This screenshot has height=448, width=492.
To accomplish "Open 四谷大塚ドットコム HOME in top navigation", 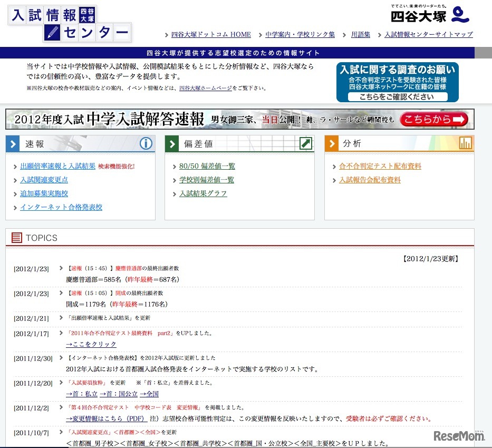I will [x=211, y=35].
